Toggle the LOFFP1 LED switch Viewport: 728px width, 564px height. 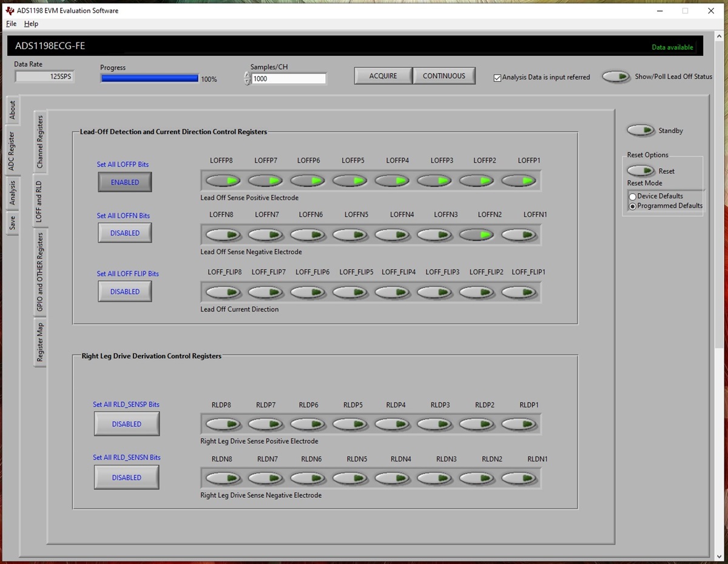pyautogui.click(x=519, y=180)
